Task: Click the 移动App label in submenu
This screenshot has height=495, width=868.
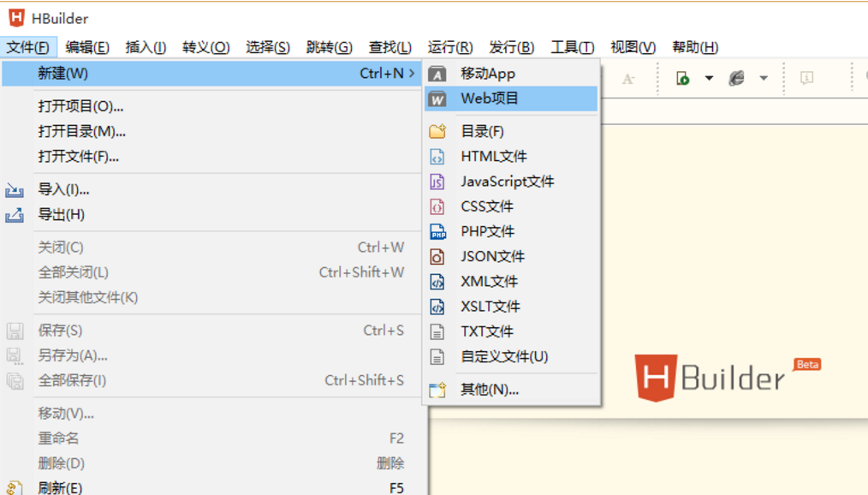Action: pyautogui.click(x=488, y=74)
